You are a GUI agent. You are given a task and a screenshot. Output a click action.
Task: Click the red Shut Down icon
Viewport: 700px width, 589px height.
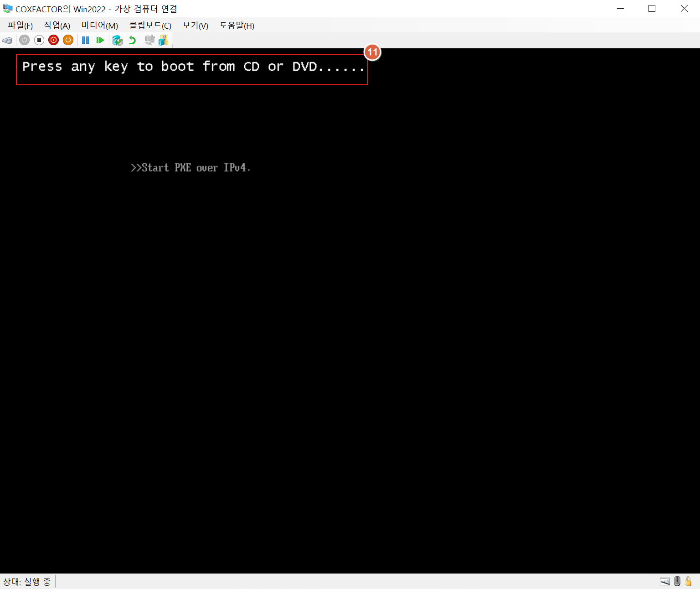pos(54,40)
